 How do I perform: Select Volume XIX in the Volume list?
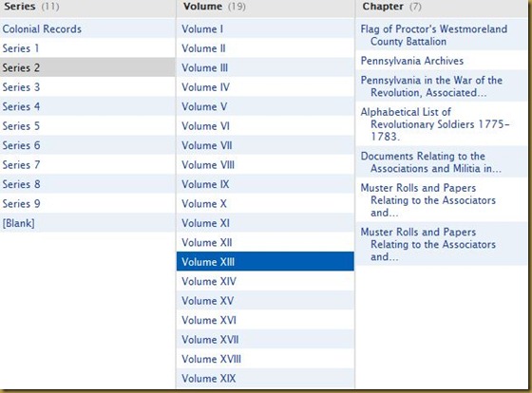coord(265,378)
